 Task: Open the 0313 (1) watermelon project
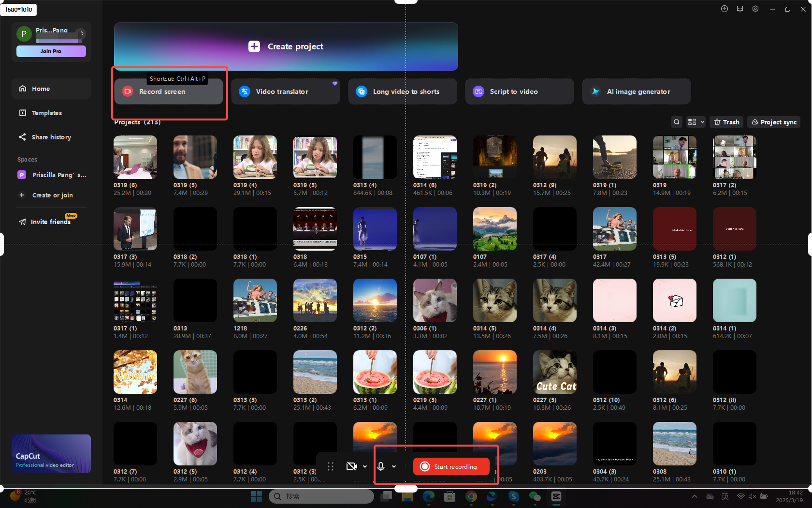click(x=375, y=372)
